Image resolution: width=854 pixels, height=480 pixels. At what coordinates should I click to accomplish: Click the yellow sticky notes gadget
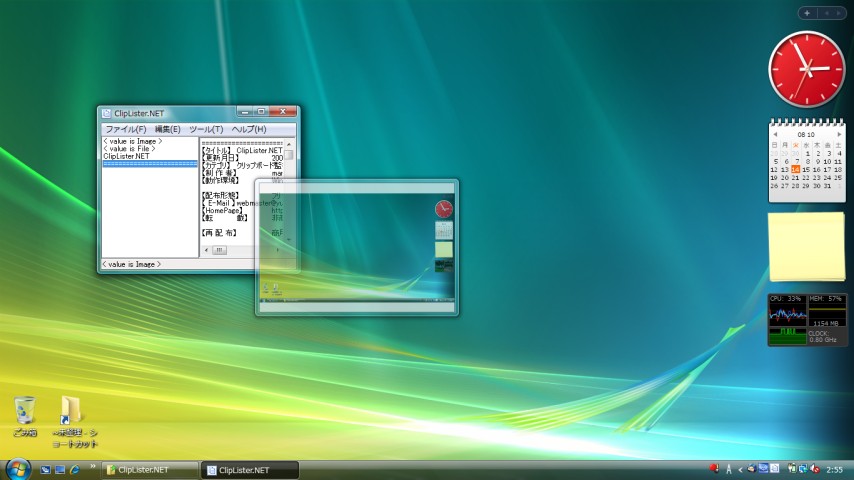(x=807, y=247)
